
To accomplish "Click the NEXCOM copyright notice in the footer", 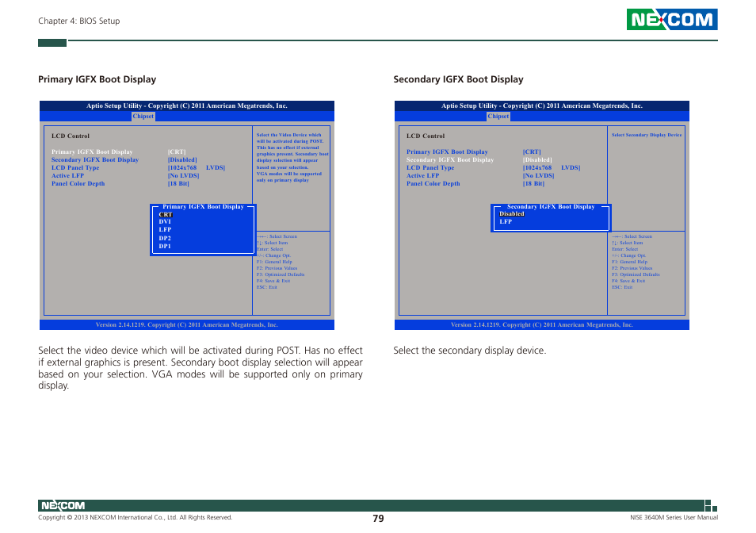I will [135, 518].
